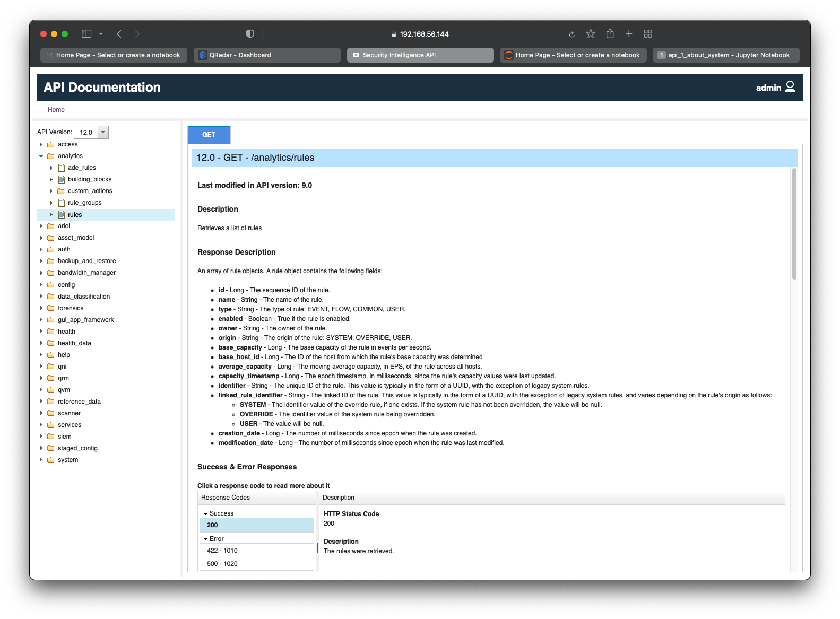Bookmark the page with the star icon
Image resolution: width=840 pixels, height=619 pixels.
tap(591, 34)
